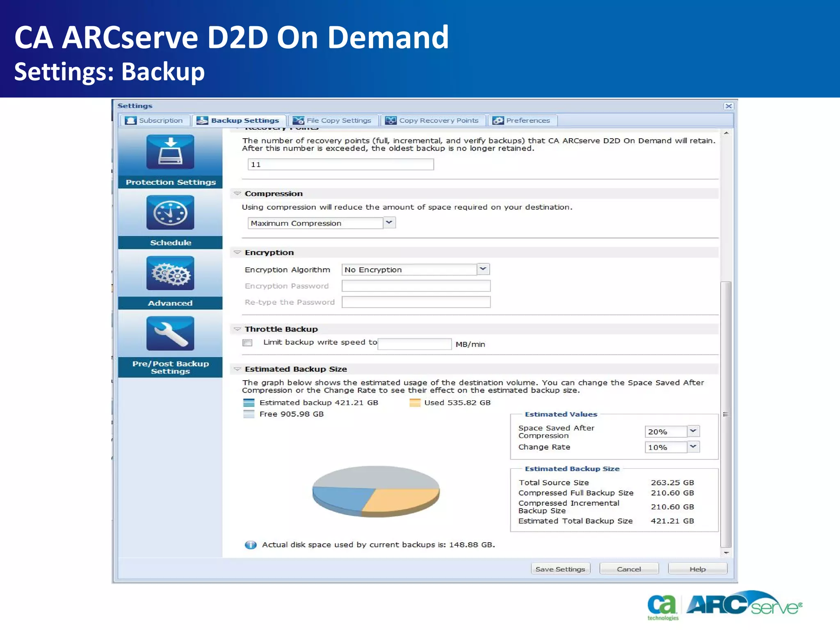This screenshot has height=630, width=840.
Task: Click Estimated Total Backup Size value 421.21 GB
Action: (x=672, y=521)
